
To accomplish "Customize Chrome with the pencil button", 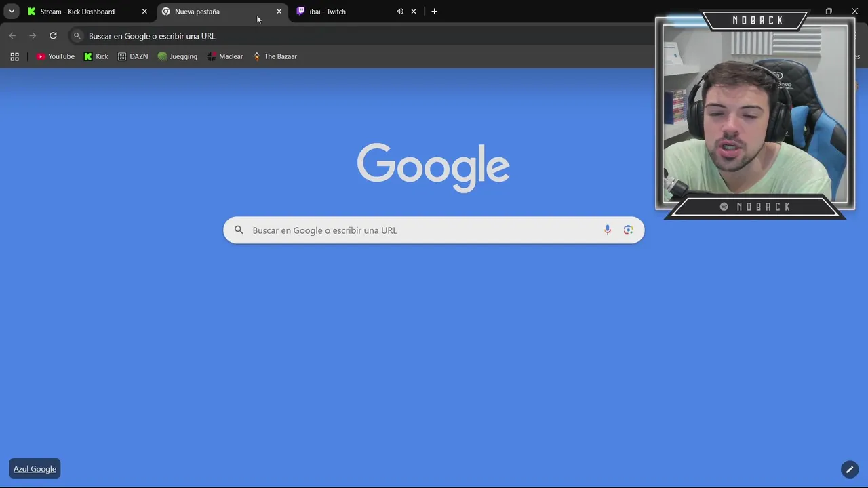I will [850, 469].
